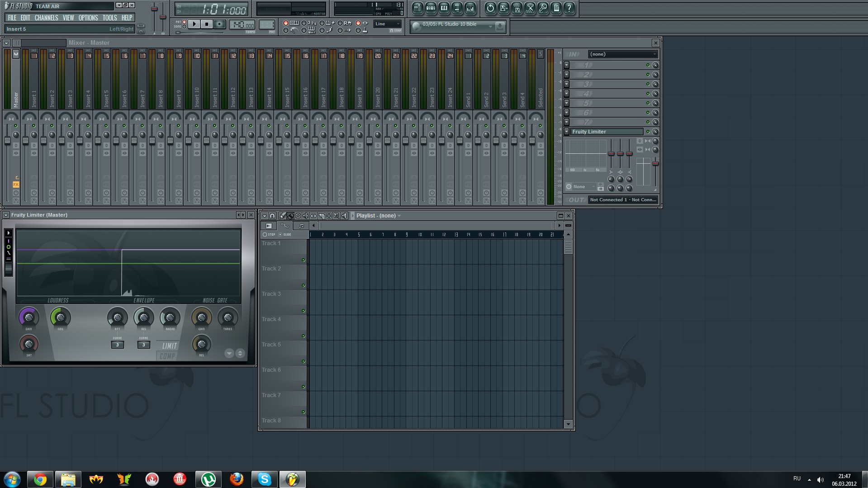Viewport: 868px width, 488px height.
Task: Click the Play button in transport
Action: pos(194,24)
